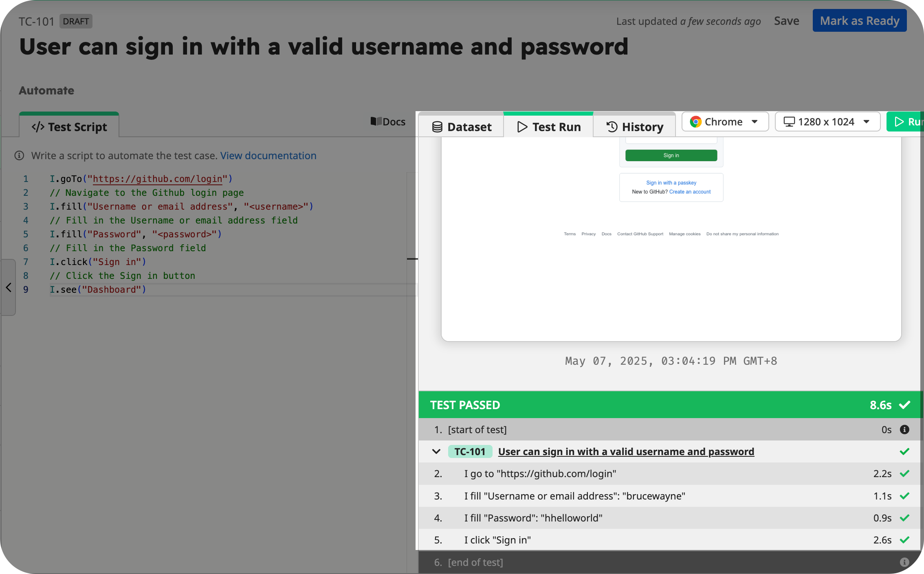This screenshot has height=574, width=924.
Task: Click the TEST PASSED banner
Action: click(x=670, y=405)
